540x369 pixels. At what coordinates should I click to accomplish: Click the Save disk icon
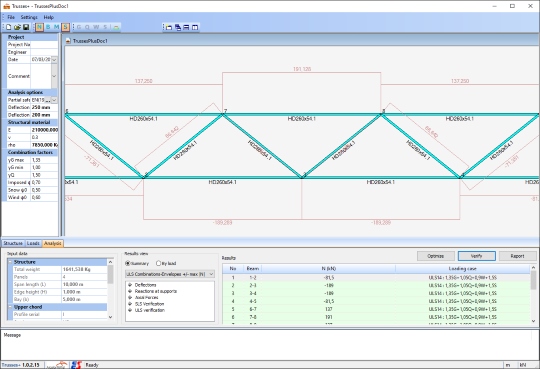26,27
